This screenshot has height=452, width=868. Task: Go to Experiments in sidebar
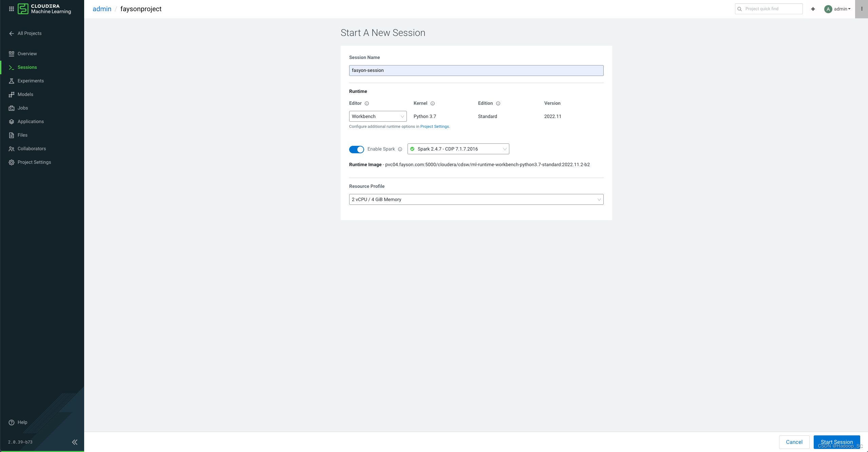click(x=31, y=81)
